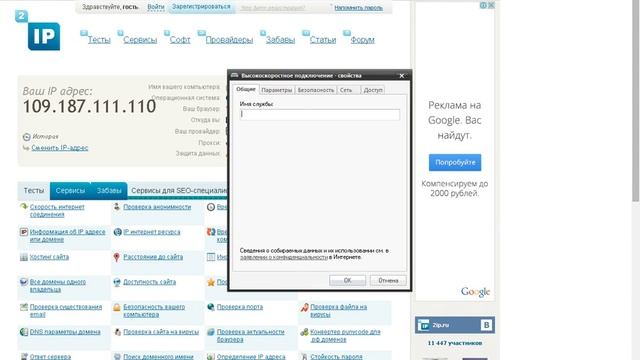
Task: Open Тесты in top navigation
Action: pos(99,40)
